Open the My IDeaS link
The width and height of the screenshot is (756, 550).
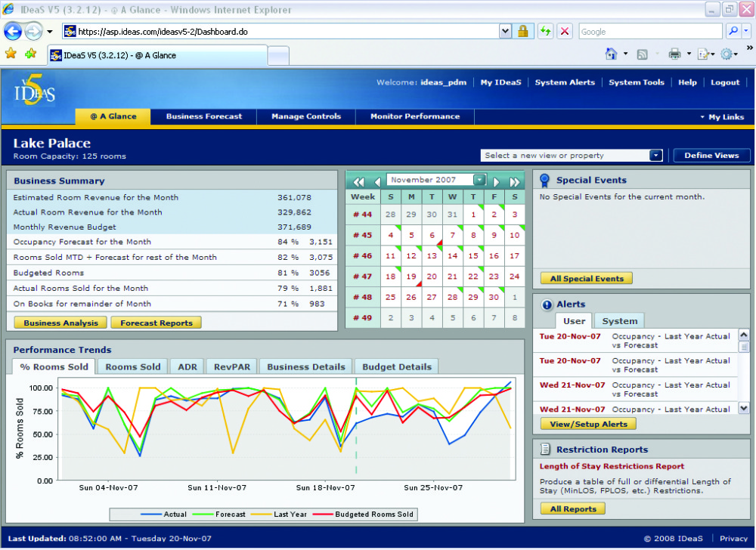500,82
